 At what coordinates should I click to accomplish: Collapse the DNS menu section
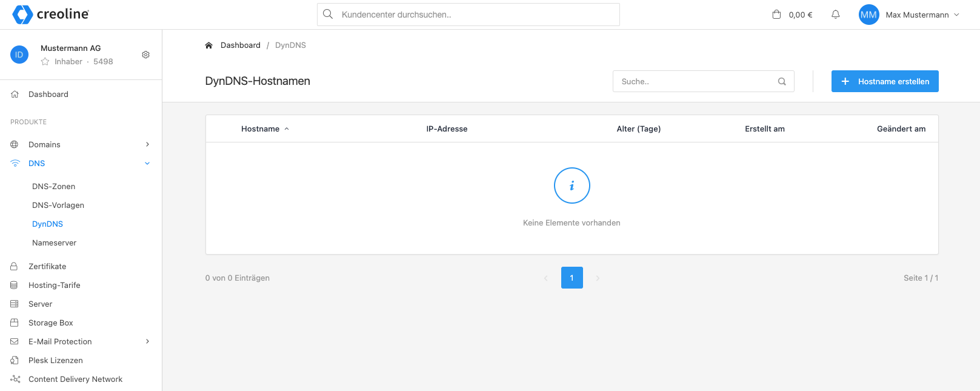click(147, 163)
